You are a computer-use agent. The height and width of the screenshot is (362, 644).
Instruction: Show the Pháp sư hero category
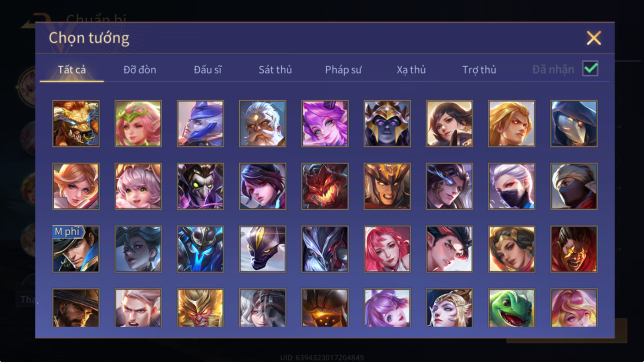(x=343, y=69)
